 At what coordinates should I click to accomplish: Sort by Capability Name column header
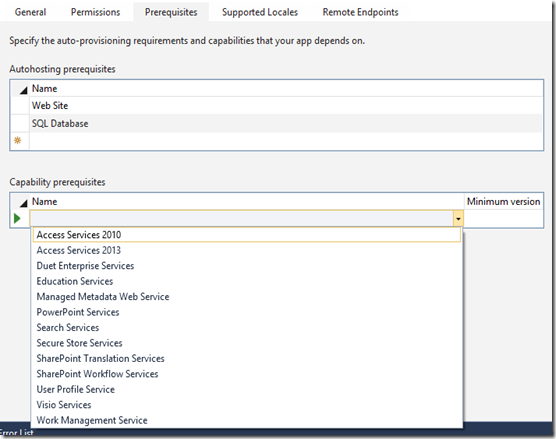247,201
